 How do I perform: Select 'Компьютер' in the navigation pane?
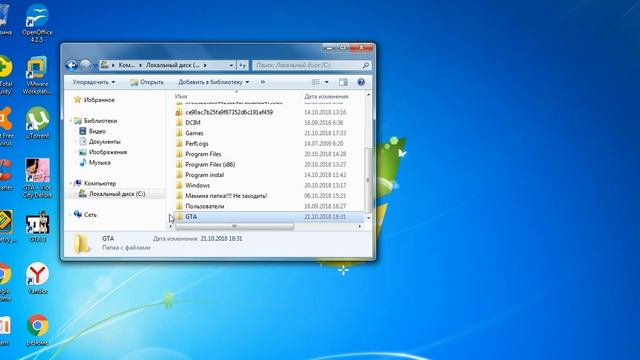coord(100,183)
